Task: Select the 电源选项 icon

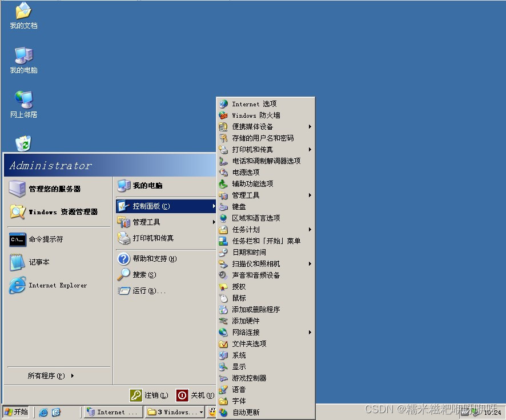Action: [x=223, y=173]
